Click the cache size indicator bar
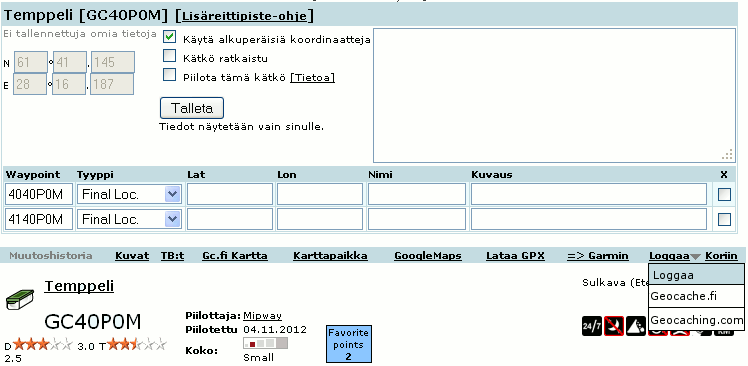This screenshot has width=748, height=366. [x=265, y=344]
